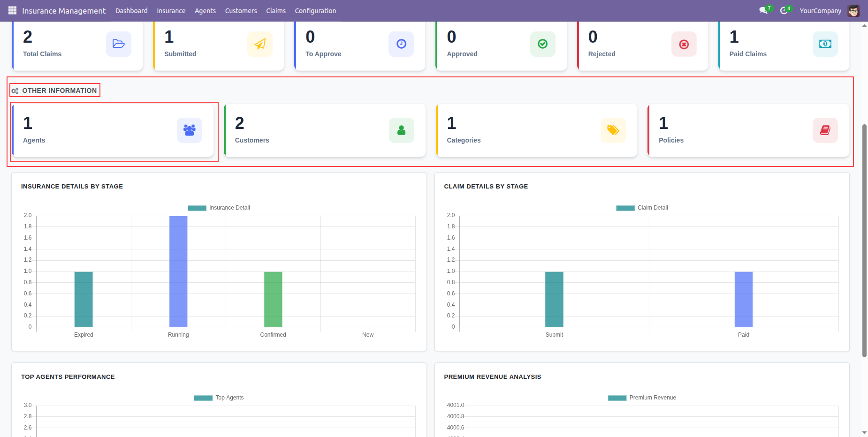This screenshot has width=868, height=437.
Task: Toggle the Top Agents legend item
Action: click(219, 398)
